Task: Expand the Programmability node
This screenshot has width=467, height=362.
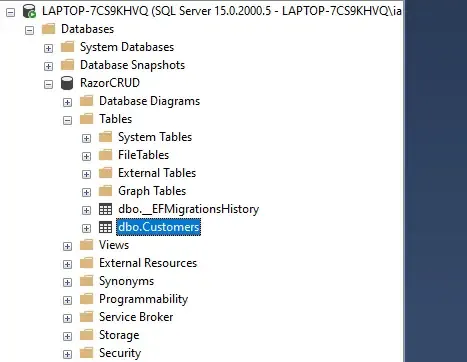Action: click(x=67, y=300)
